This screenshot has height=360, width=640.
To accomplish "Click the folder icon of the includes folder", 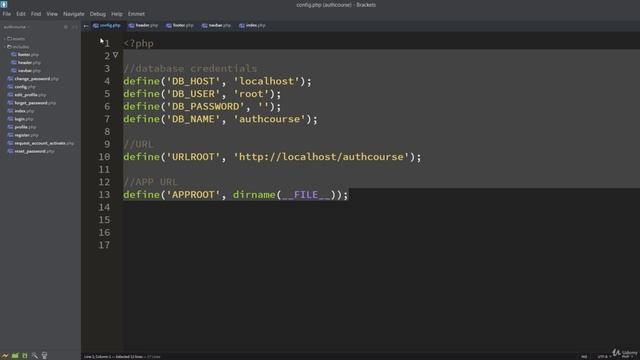I will [9, 47].
